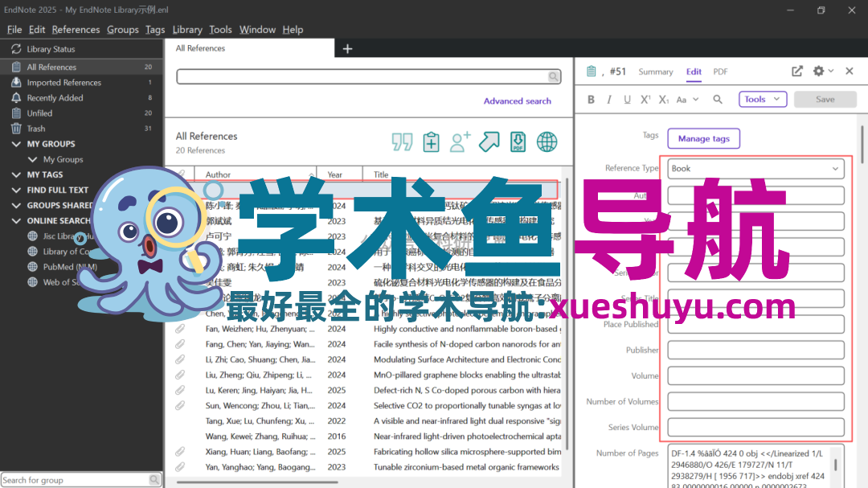This screenshot has height=488, width=868.
Task: Open the Trash group
Action: pos(81,129)
